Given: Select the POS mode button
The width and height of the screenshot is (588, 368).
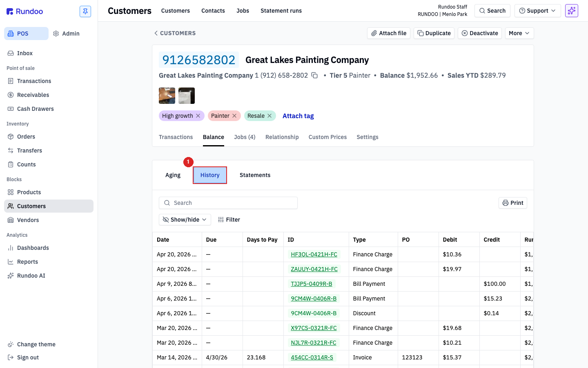Looking at the screenshot, I should (26, 34).
